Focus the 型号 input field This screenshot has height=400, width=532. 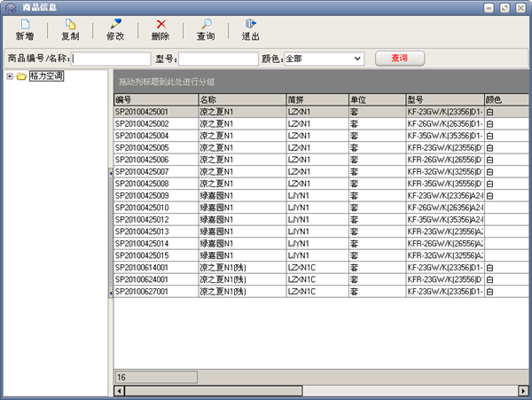click(218, 59)
